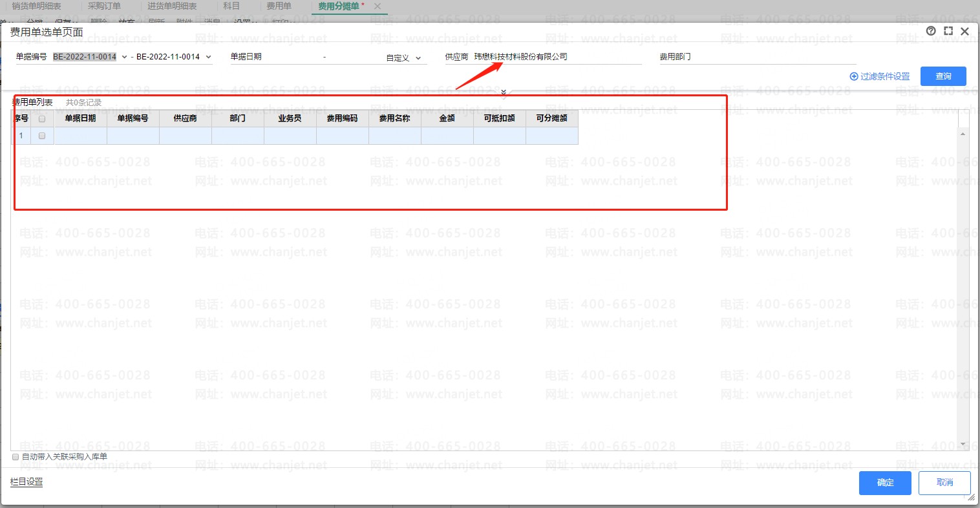Click the 可抵扣额 column header
Image resolution: width=980 pixels, height=508 pixels.
point(500,118)
